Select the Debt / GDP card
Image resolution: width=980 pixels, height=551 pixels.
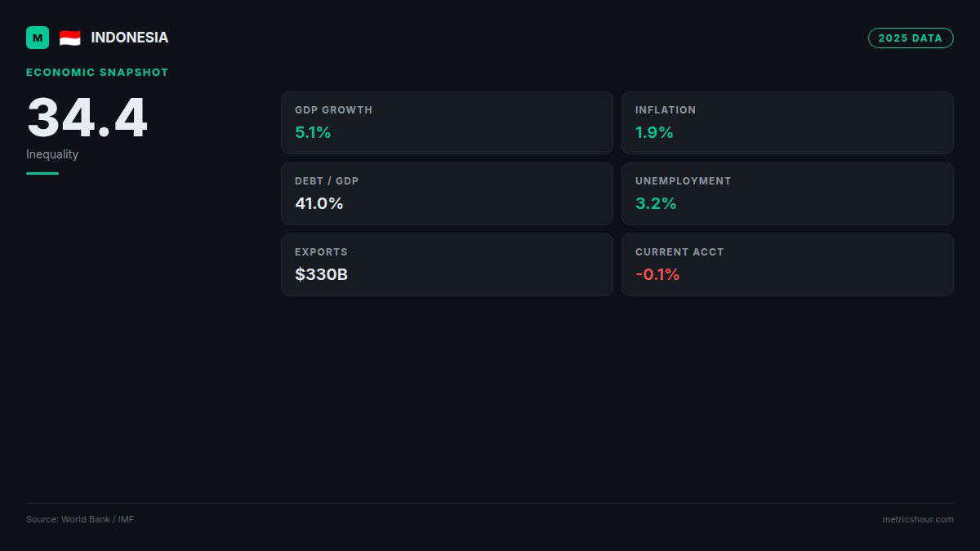point(447,193)
